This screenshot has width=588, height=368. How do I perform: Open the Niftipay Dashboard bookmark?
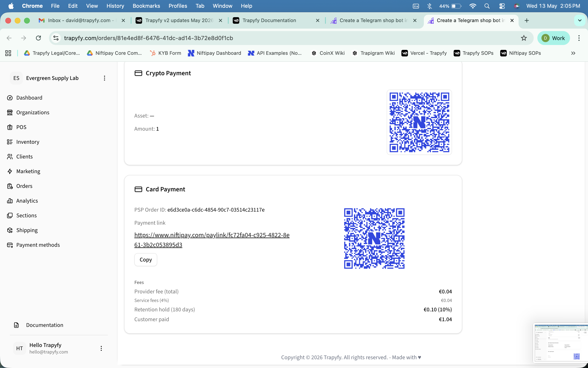coord(215,53)
